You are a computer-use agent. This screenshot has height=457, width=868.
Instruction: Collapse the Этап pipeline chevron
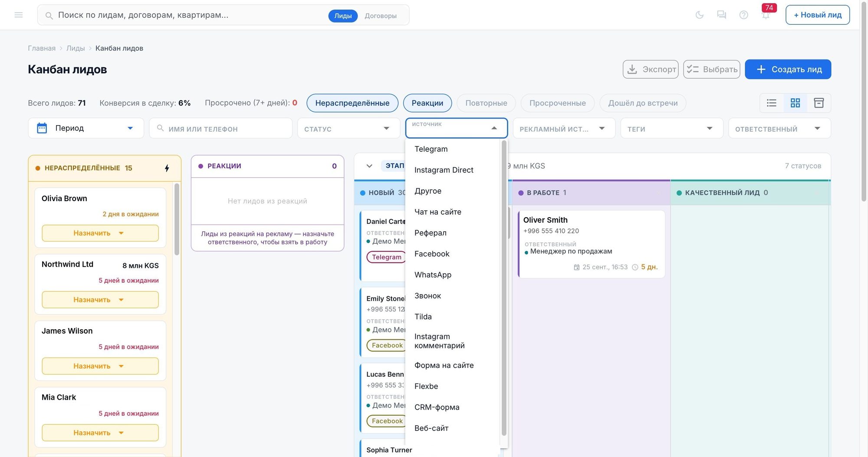click(369, 166)
